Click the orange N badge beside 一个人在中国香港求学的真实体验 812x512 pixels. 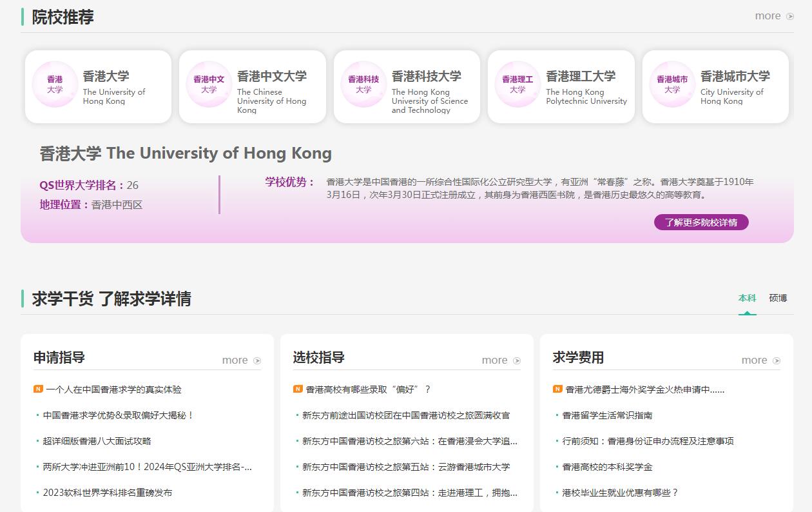[38, 389]
